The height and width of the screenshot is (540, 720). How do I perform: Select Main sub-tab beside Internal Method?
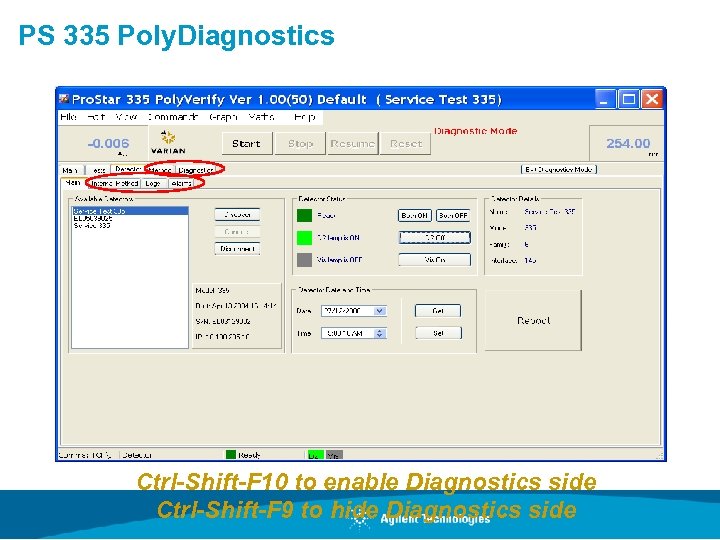73,183
